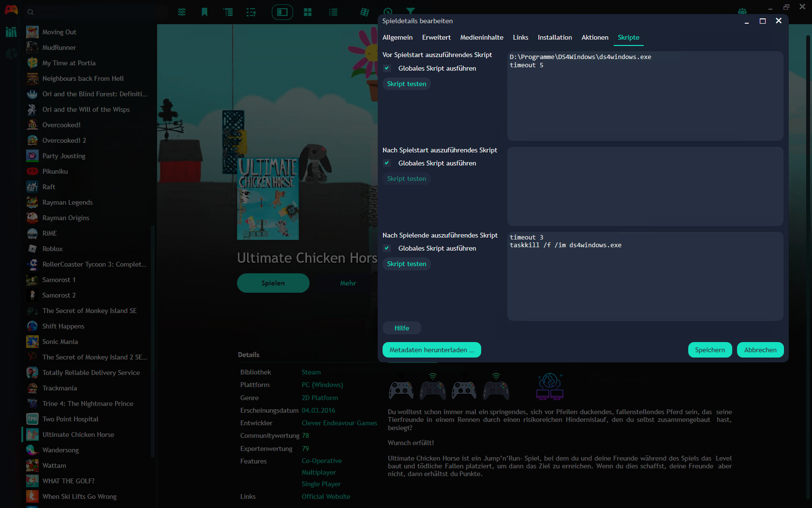Open the Clever Endeavour Games developer link
This screenshot has width=812, height=508.
pos(340,423)
